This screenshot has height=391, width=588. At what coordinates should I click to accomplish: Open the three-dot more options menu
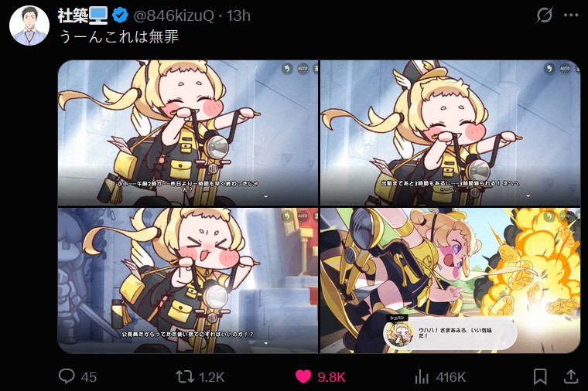pyautogui.click(x=571, y=15)
